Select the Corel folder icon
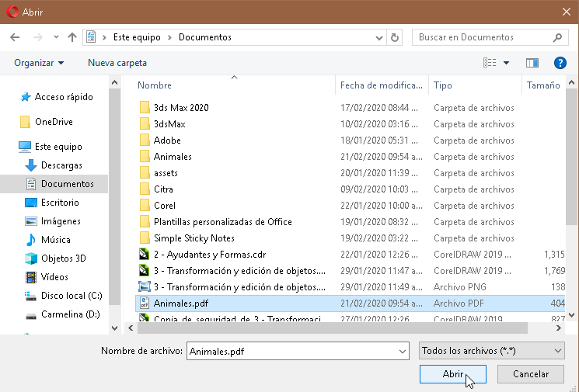The width and height of the screenshot is (579, 392). click(145, 206)
